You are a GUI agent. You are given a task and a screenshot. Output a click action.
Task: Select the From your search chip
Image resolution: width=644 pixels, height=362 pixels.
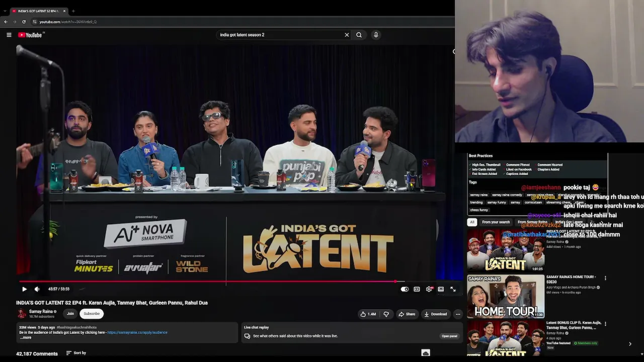tap(496, 222)
